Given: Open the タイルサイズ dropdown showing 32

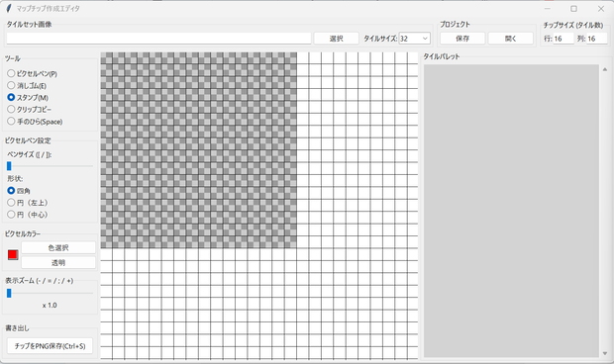Looking at the screenshot, I should tap(414, 39).
